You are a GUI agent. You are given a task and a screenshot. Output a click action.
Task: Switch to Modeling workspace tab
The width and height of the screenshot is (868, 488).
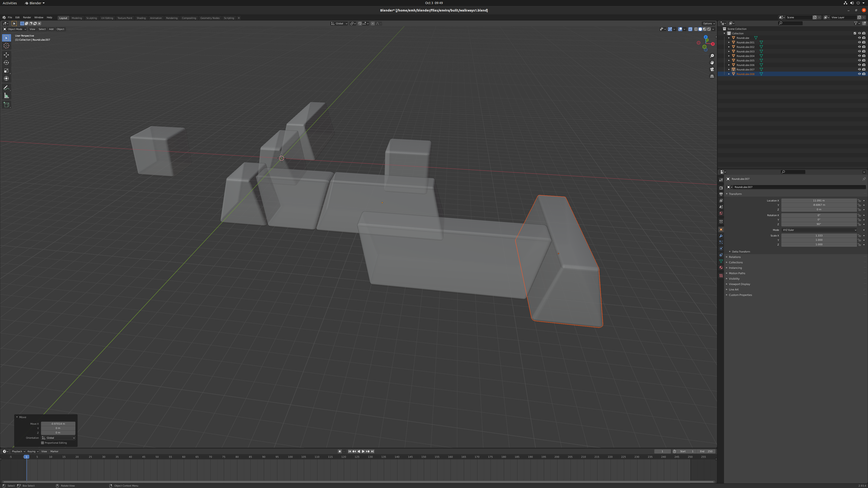point(77,18)
